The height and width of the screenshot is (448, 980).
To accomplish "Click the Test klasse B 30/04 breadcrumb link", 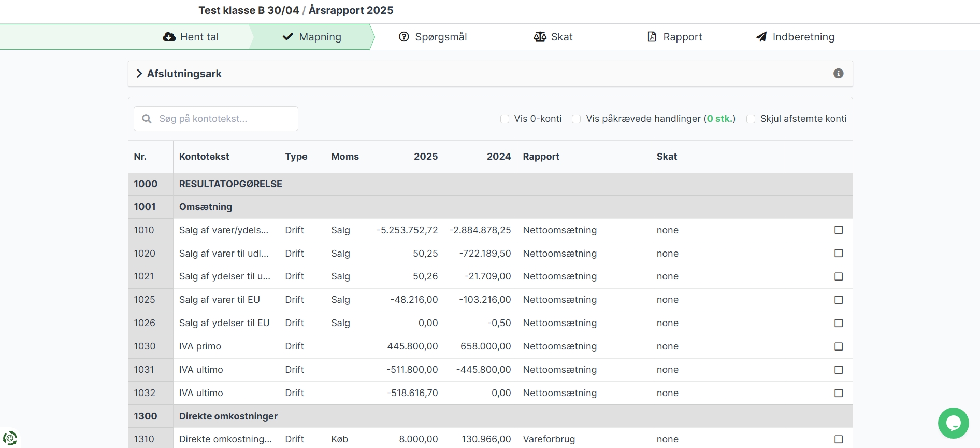I will tap(249, 10).
